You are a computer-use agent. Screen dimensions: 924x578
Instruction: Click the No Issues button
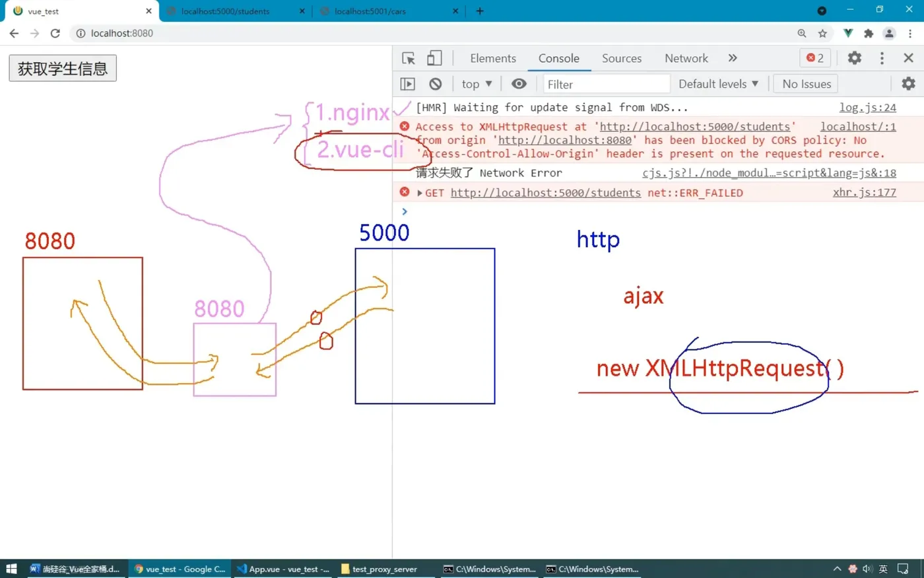pyautogui.click(x=807, y=84)
